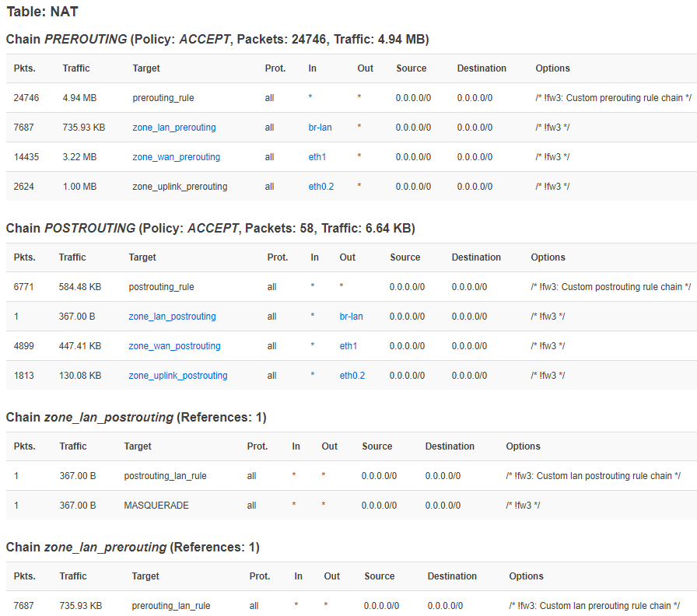697x616 pixels.
Task: Follow the zone_wan_postrouting target link
Action: [174, 346]
